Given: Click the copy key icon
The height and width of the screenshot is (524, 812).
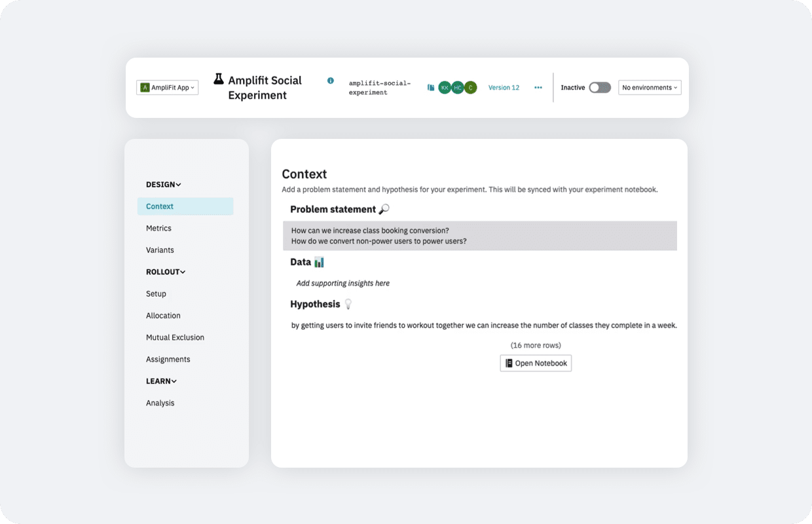Looking at the screenshot, I should pos(431,87).
